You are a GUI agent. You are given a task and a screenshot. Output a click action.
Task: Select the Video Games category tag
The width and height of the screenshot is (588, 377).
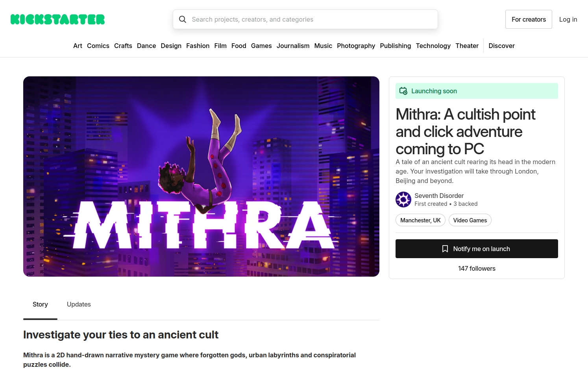470,220
